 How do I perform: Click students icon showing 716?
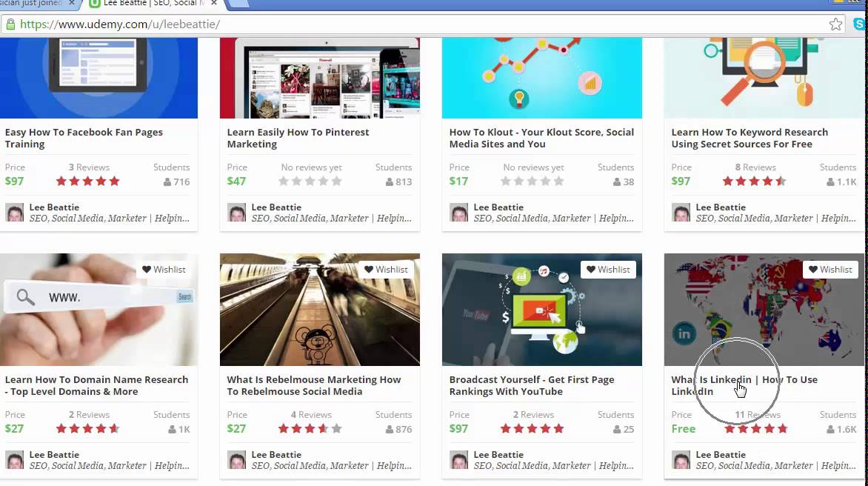tap(167, 182)
